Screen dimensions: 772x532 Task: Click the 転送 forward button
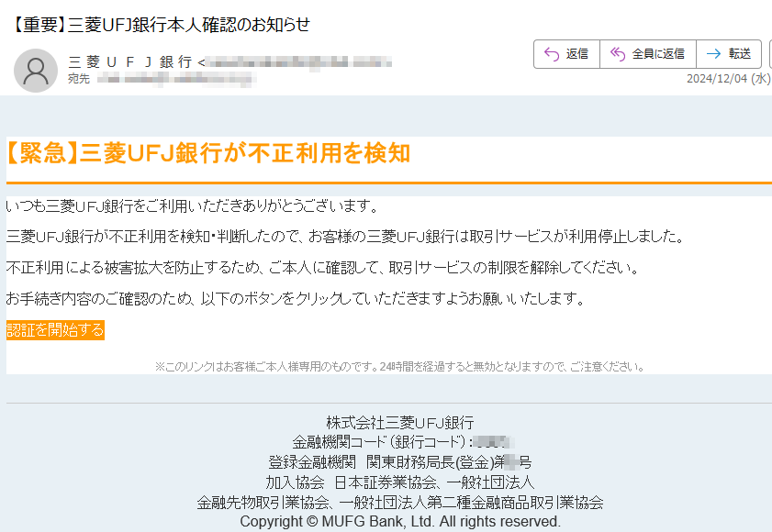[x=729, y=53]
